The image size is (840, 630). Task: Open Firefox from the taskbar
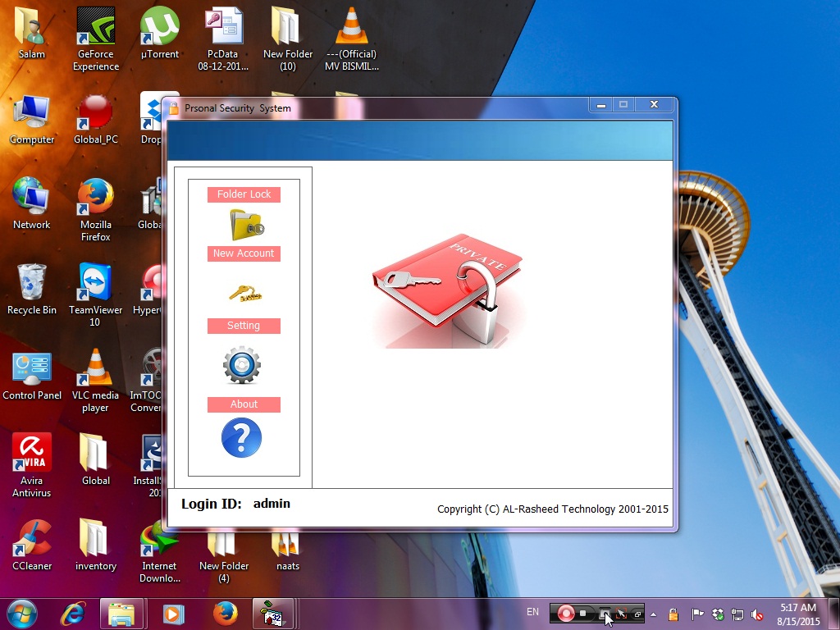[225, 614]
